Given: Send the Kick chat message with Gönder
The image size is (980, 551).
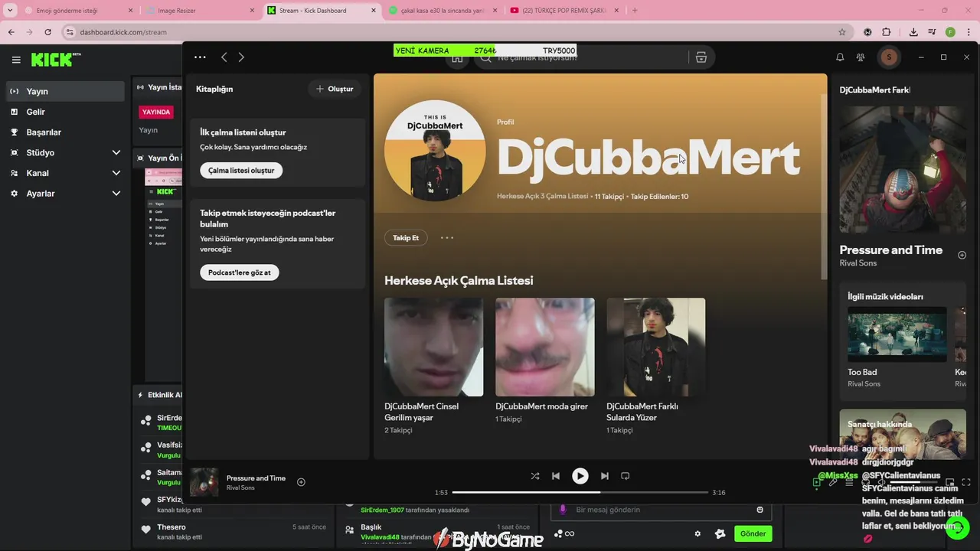Looking at the screenshot, I should [753, 534].
